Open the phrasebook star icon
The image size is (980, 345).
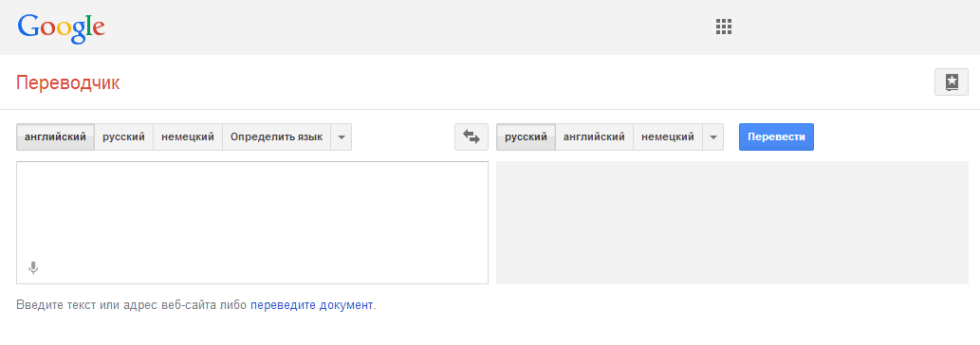tap(952, 82)
